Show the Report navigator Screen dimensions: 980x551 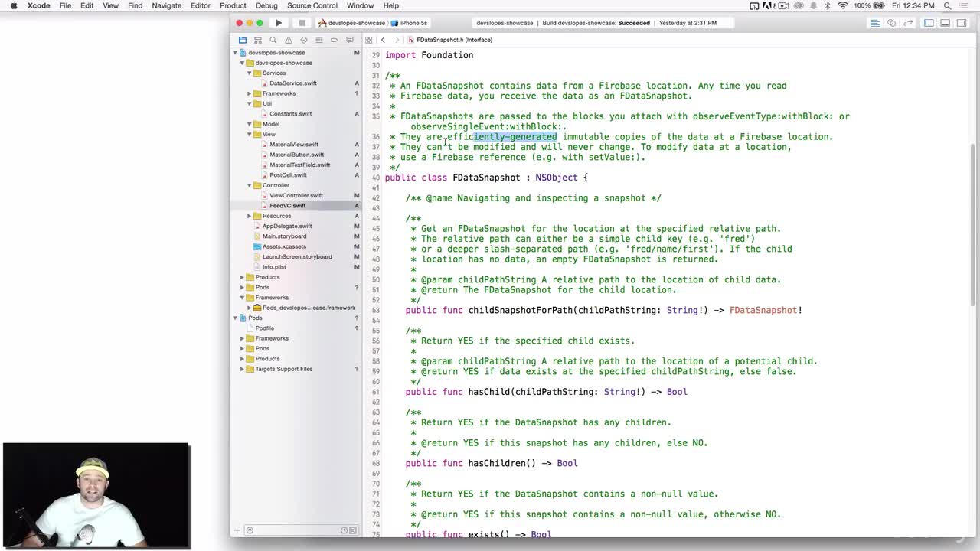pos(350,40)
